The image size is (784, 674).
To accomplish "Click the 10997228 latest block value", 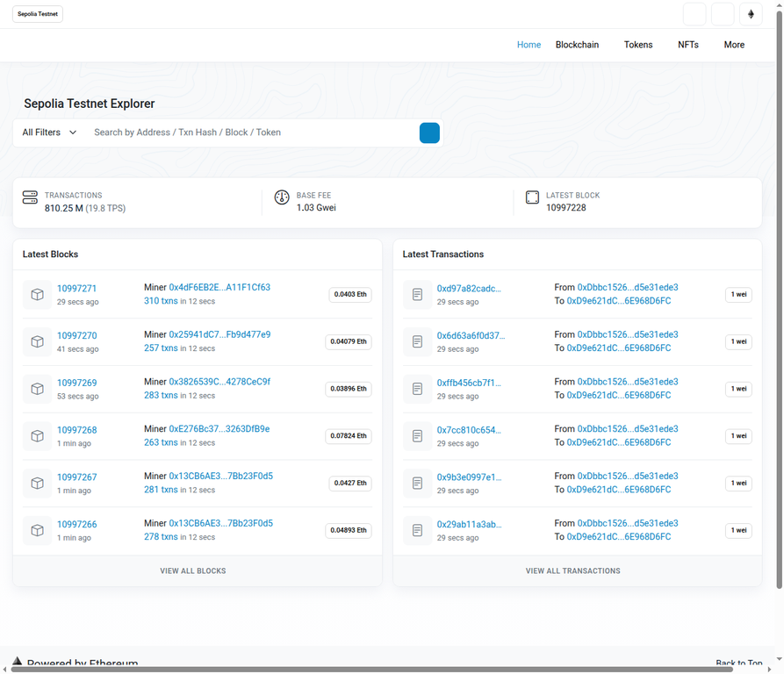I will pos(566,207).
